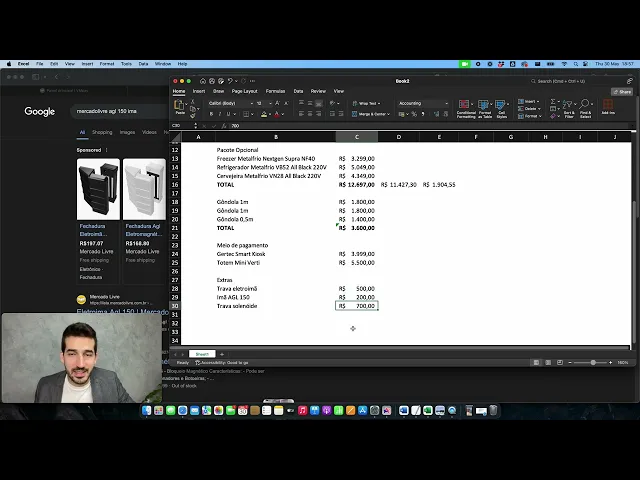Toggle Underline formatting
This screenshot has height=480, width=640.
(228, 114)
